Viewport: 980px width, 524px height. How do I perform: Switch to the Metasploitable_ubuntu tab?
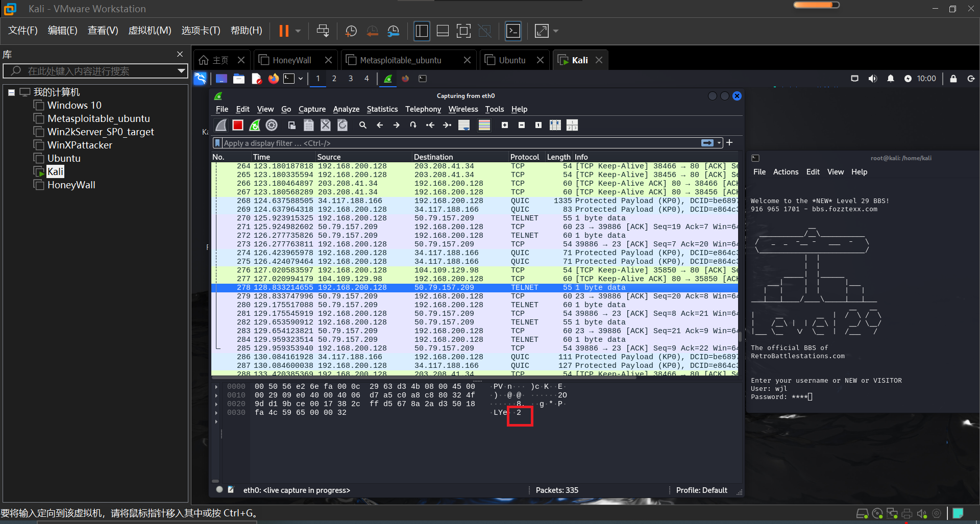pyautogui.click(x=400, y=60)
